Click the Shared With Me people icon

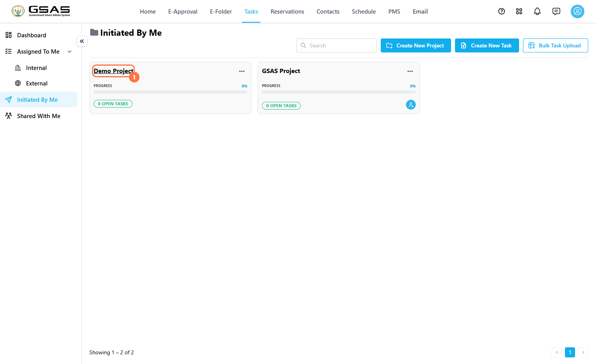9,116
